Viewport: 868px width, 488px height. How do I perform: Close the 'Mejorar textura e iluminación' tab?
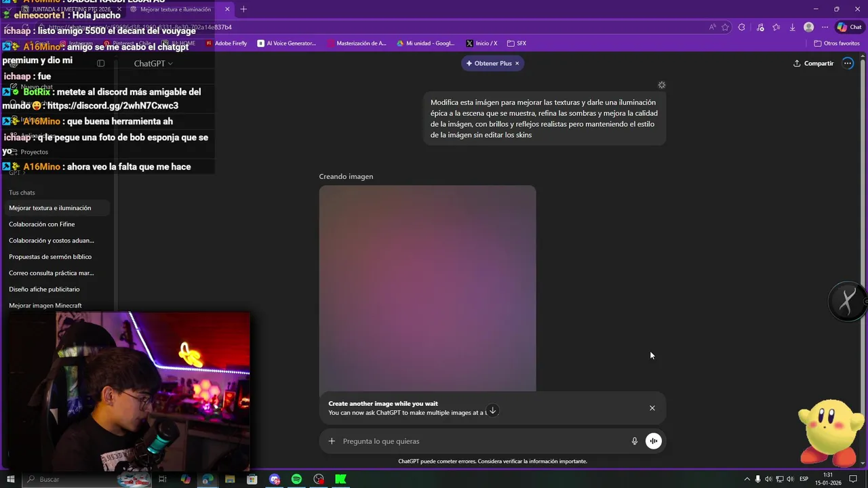click(x=227, y=9)
